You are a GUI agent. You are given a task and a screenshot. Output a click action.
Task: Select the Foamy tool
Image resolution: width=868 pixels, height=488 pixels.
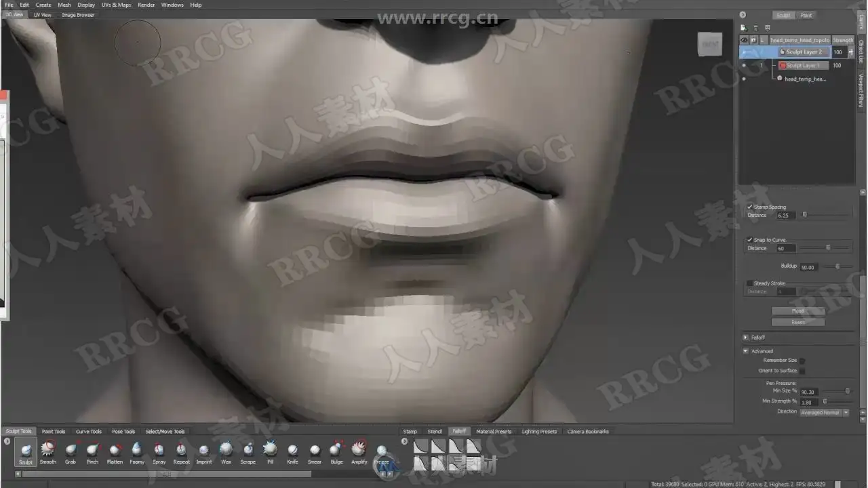pos(137,452)
